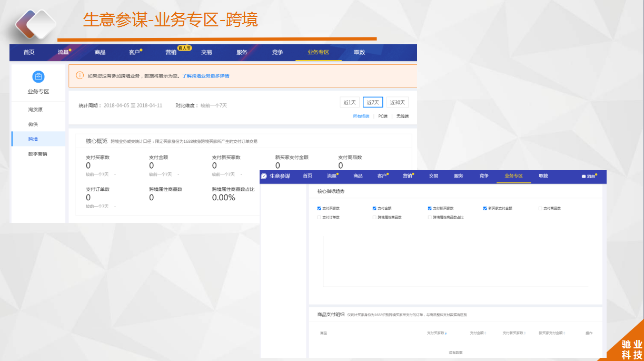Image resolution: width=644 pixels, height=361 pixels.
Task: Open 首页 tab in upper window
Action: point(29,52)
